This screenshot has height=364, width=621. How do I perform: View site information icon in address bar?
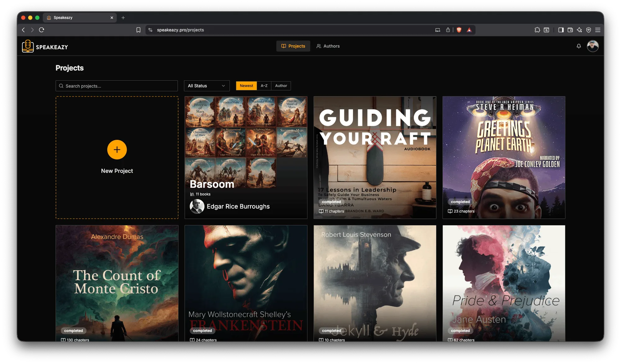click(x=150, y=30)
